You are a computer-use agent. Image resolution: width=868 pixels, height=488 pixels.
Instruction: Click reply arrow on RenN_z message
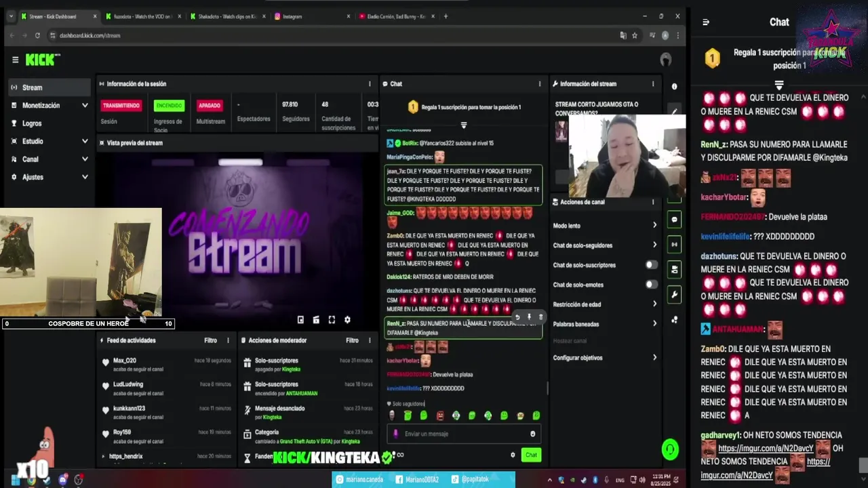coord(517,317)
